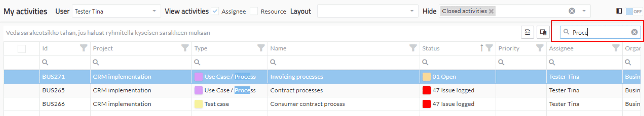The width and height of the screenshot is (644, 116).
Task: Toggle the Assignee checkbox
Action: point(215,11)
